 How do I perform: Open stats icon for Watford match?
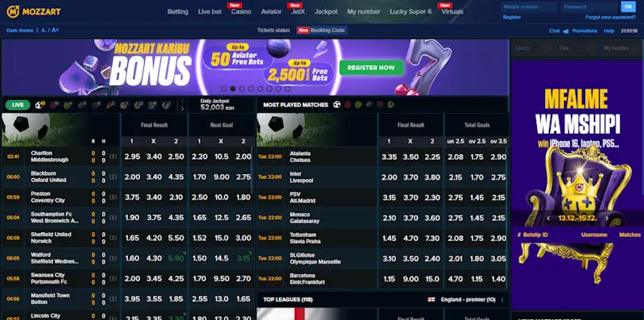point(113,258)
